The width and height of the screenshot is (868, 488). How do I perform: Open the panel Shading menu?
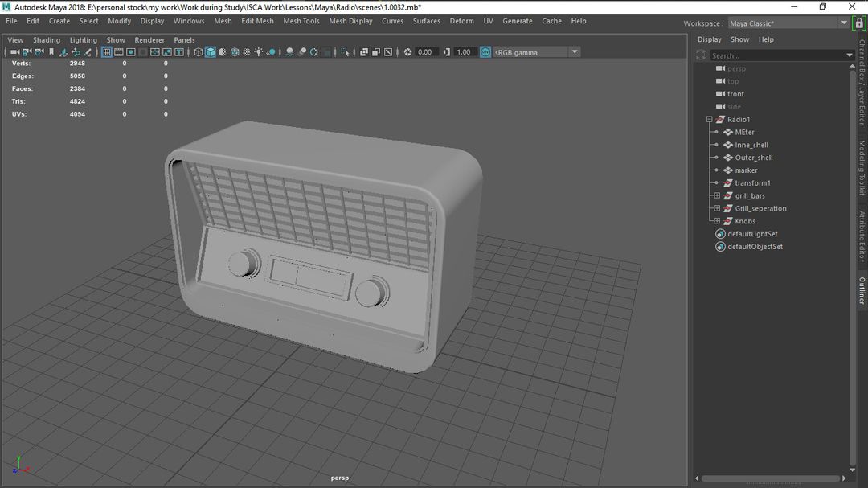(x=47, y=40)
